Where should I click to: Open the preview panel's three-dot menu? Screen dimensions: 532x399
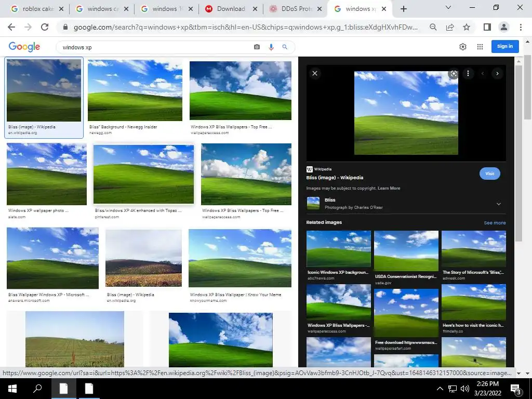[x=468, y=73]
